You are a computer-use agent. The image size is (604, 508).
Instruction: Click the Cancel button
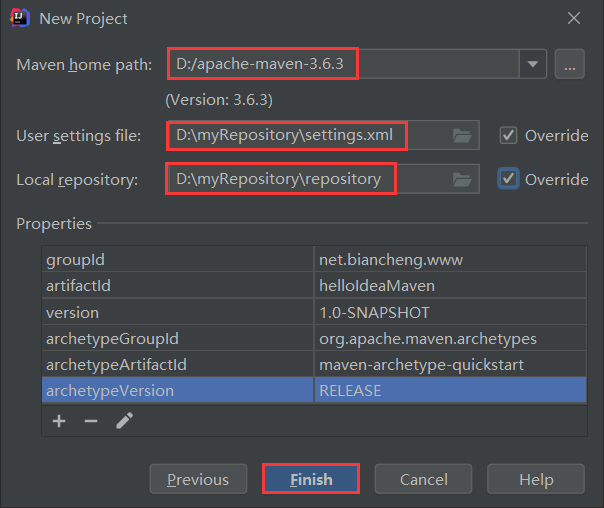[x=423, y=479]
